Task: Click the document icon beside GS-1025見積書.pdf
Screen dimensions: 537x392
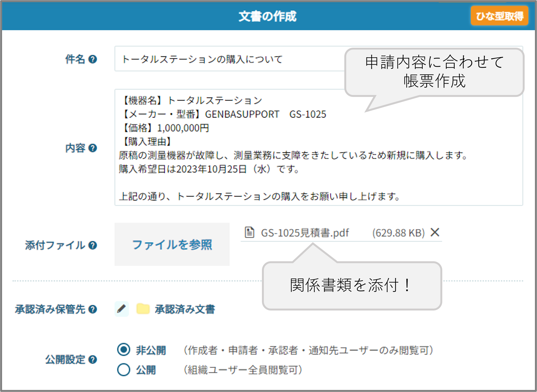Action: point(249,232)
